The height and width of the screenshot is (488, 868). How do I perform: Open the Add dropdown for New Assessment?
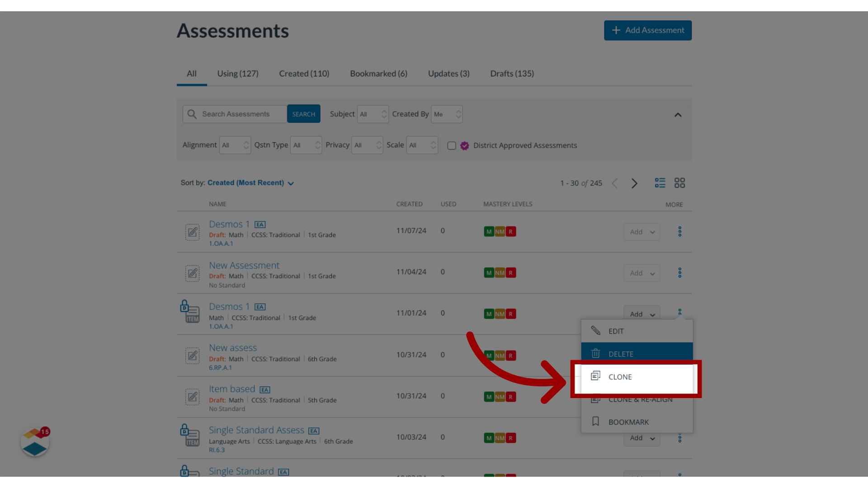pos(642,273)
